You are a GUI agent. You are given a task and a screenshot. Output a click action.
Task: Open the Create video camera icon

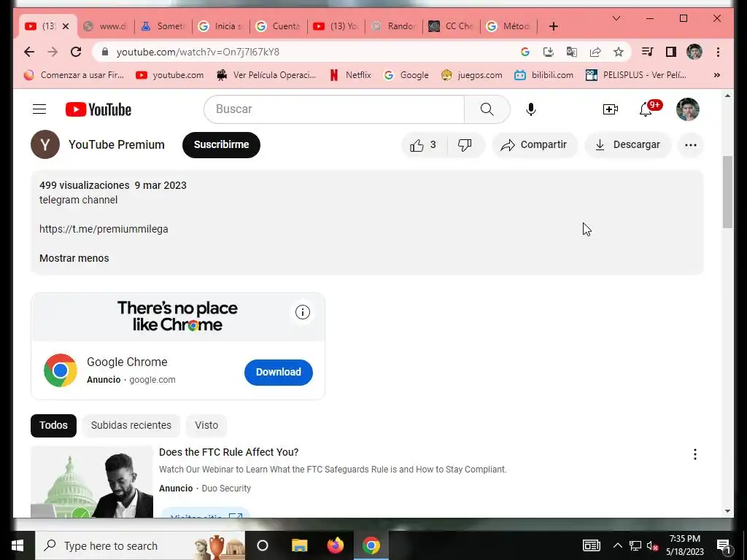[x=611, y=109]
